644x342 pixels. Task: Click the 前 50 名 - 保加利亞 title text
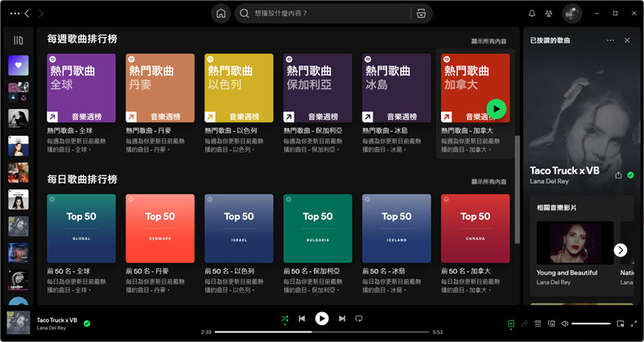[x=313, y=271]
